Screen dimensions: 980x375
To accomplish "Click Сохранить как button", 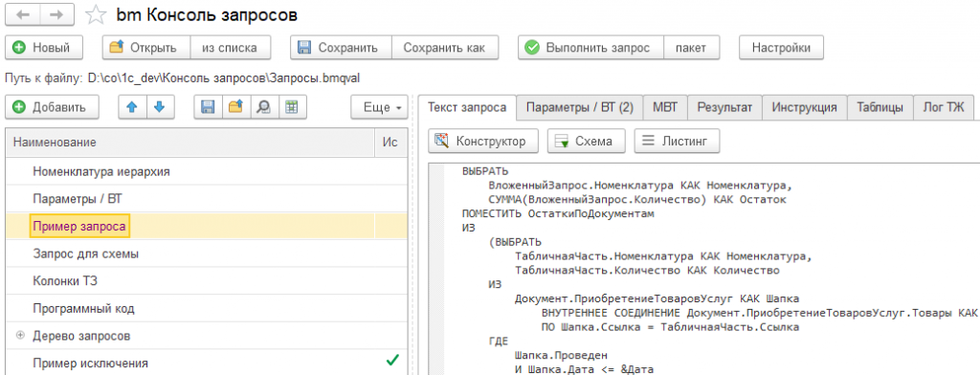I will click(x=444, y=48).
